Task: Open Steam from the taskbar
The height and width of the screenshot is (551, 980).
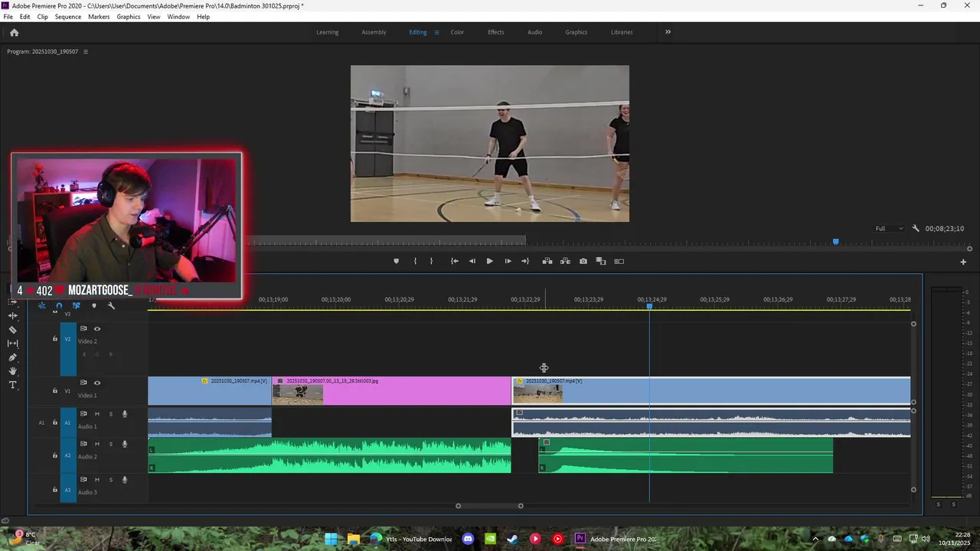Action: (512, 539)
